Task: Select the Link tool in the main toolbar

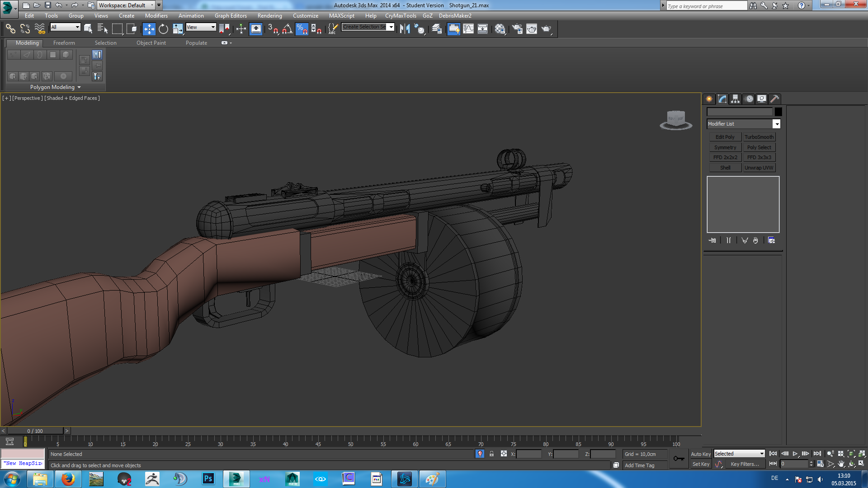Action: click(10, 29)
